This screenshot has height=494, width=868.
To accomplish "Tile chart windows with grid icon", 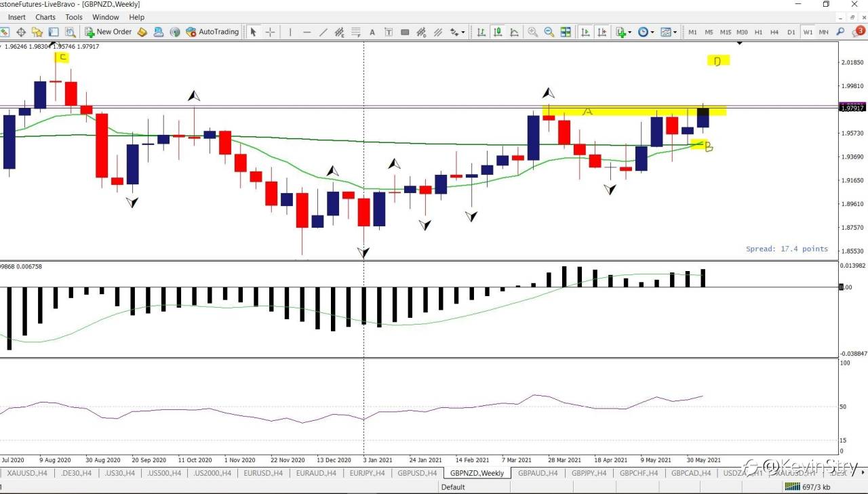I will click(565, 32).
